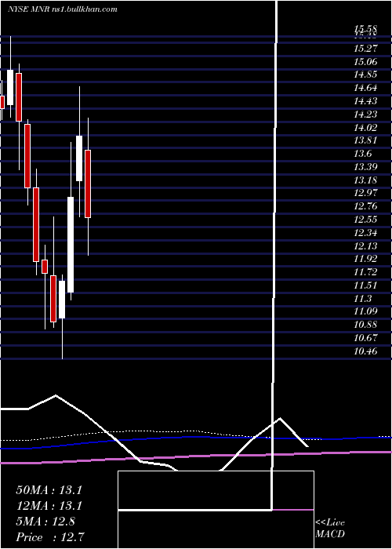
Task: Click the 14.64 price axis label
Action: (365, 88)
